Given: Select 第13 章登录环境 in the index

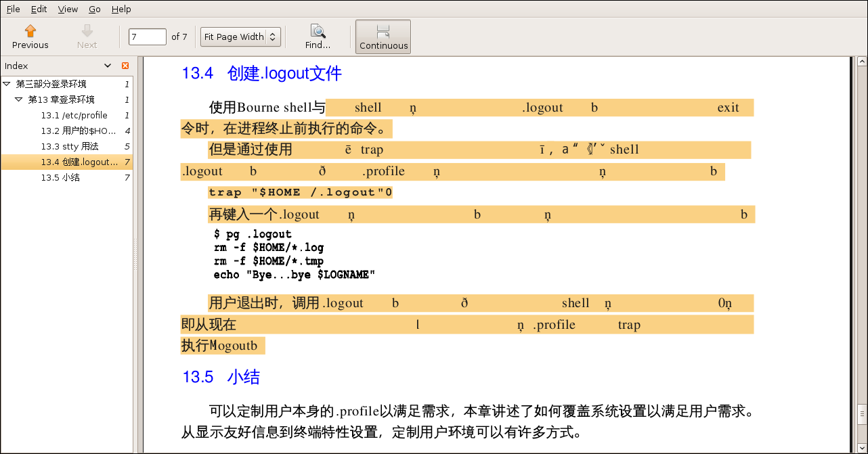Looking at the screenshot, I should (62, 99).
